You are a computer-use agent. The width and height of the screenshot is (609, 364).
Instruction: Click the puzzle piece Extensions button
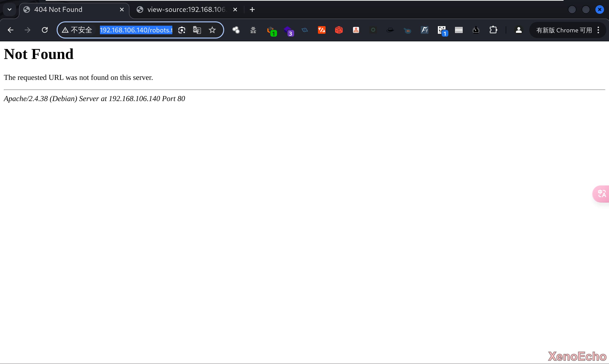coord(493,30)
